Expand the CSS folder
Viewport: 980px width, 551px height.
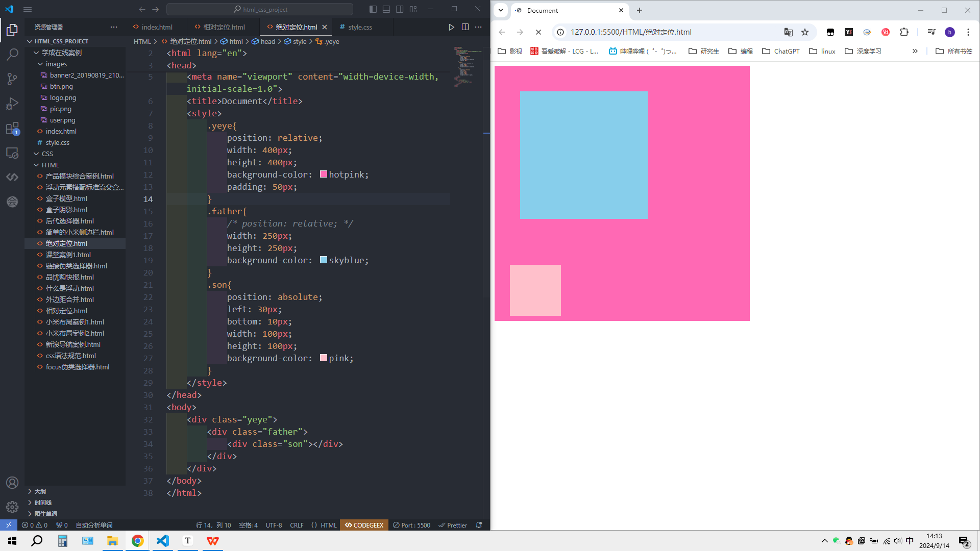pos(47,154)
